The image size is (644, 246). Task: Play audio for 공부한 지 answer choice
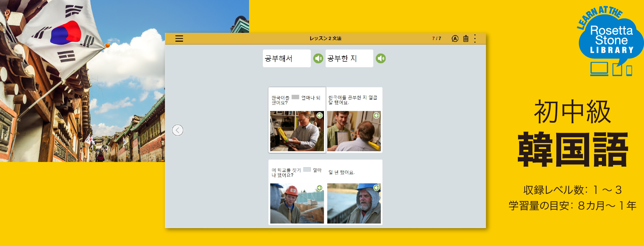380,58
